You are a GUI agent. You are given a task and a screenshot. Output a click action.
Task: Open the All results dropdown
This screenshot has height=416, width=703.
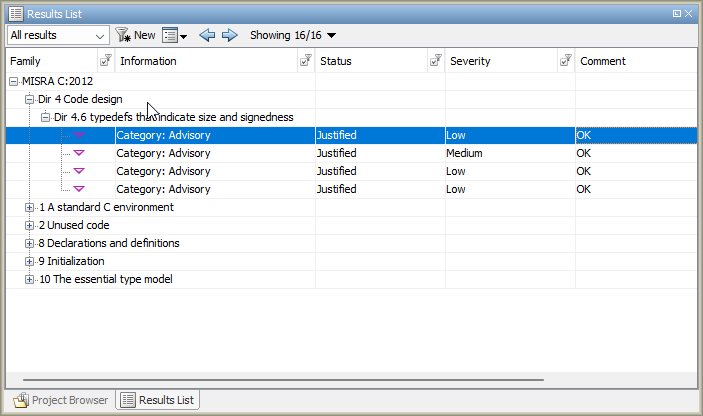click(58, 35)
